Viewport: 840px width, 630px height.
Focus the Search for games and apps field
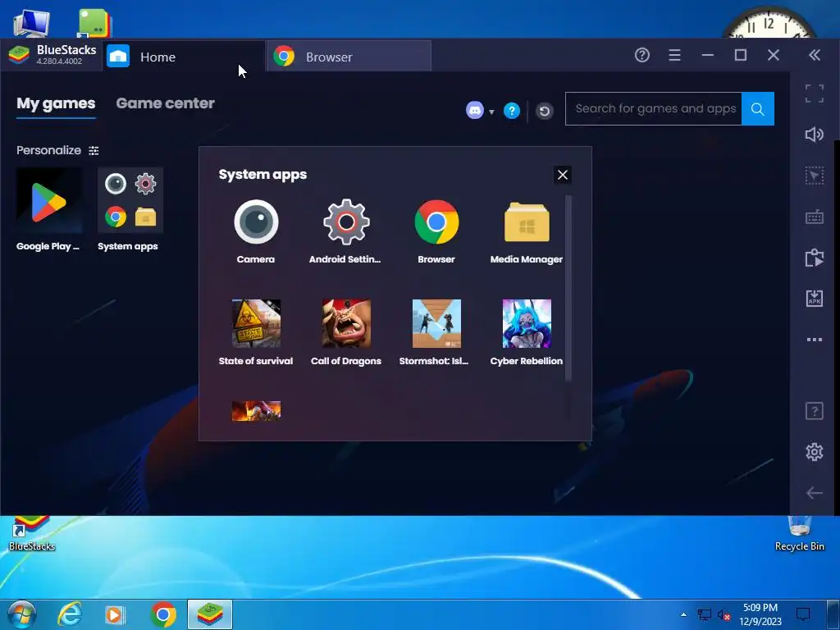tap(654, 109)
